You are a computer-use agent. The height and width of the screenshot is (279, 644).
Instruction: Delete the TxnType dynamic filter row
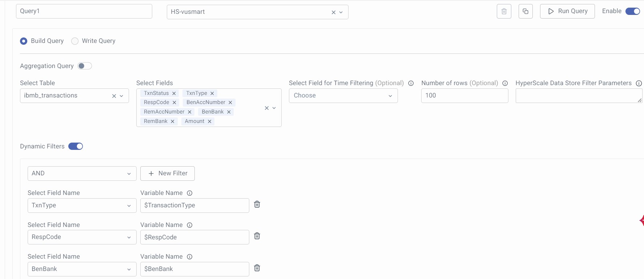click(x=257, y=204)
